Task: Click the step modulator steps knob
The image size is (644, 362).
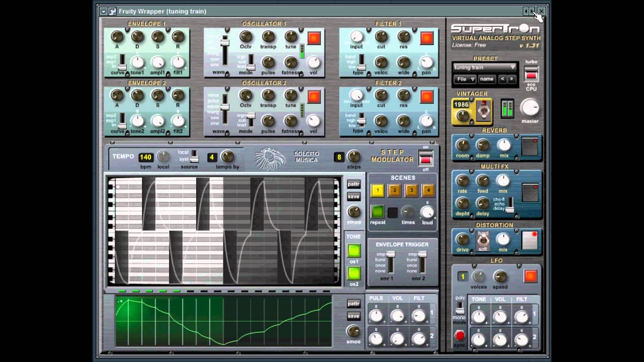Action: [354, 156]
